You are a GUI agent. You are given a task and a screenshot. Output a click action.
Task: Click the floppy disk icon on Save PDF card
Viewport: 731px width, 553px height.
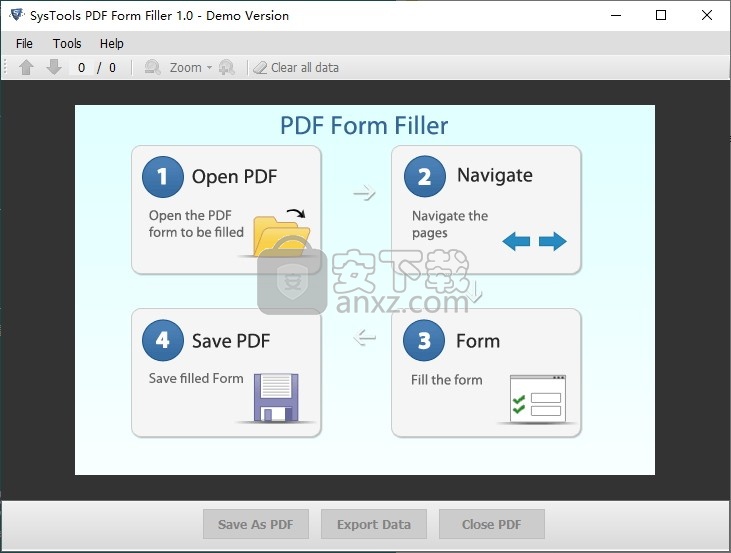click(276, 397)
